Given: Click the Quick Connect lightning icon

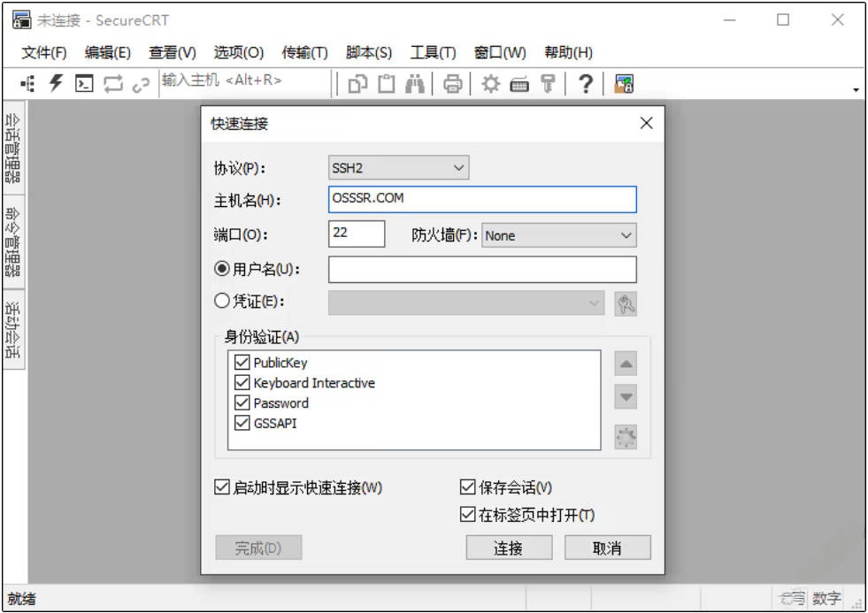Looking at the screenshot, I should [56, 83].
